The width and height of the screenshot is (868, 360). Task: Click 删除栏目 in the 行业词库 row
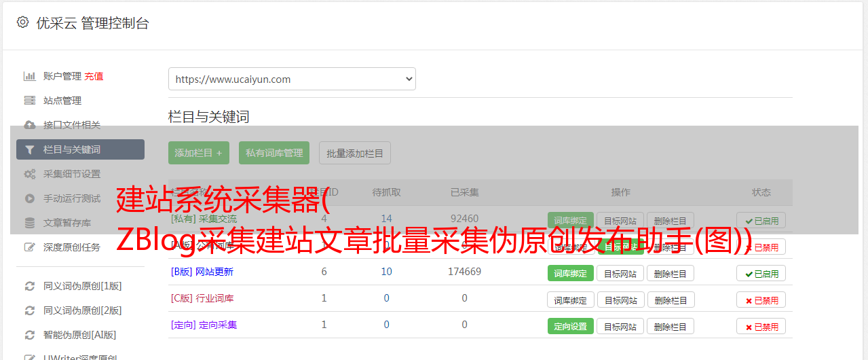[671, 300]
